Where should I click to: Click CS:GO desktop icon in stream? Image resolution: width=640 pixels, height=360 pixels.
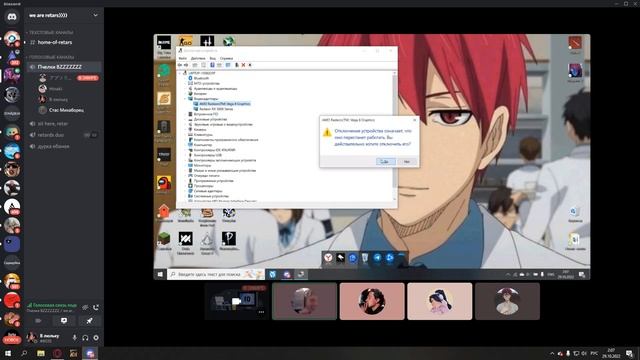[x=186, y=41]
